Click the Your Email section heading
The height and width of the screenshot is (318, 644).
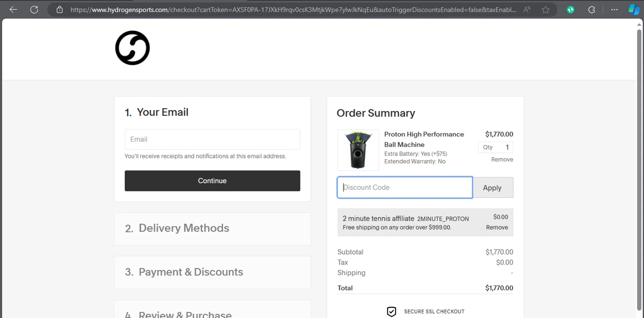point(157,112)
